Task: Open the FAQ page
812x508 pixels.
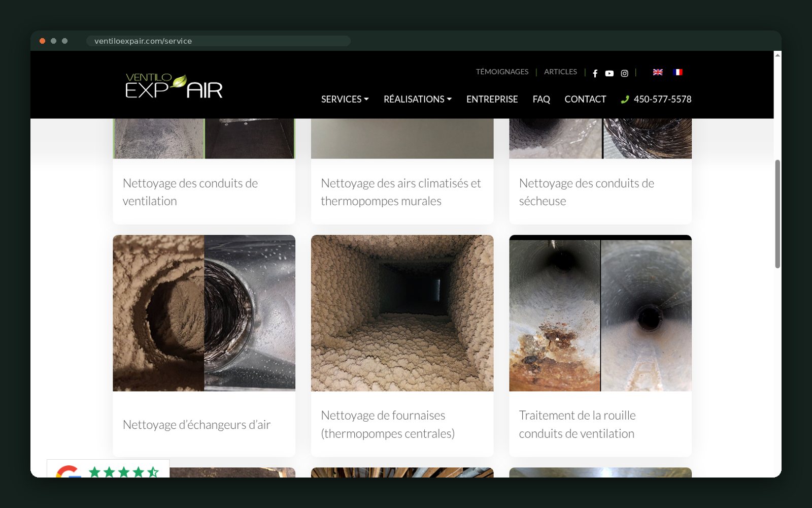Action: 541,99
